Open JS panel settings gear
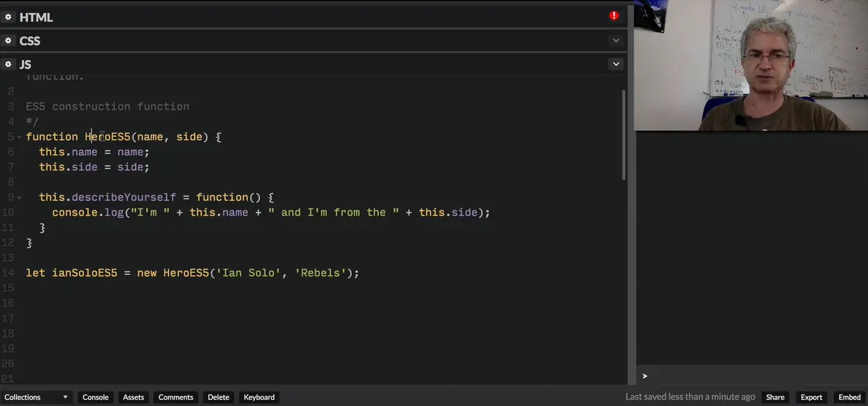Screen dimensions: 868x406 click(x=8, y=64)
